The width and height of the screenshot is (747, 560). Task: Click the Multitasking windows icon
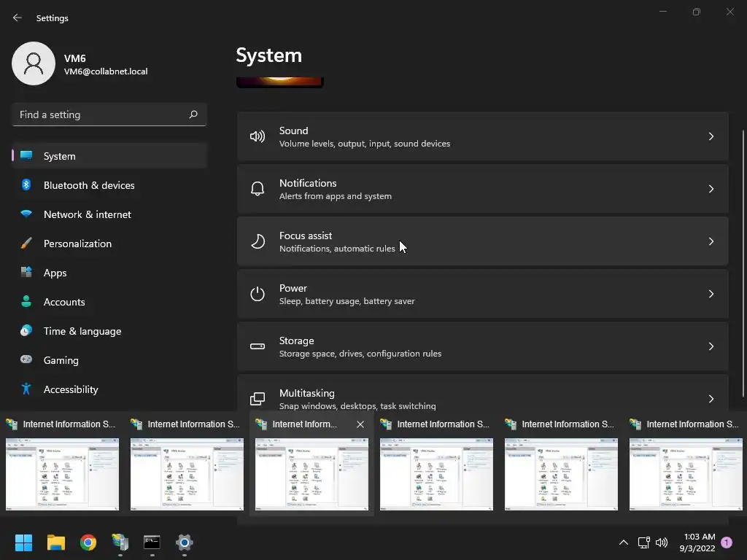258,399
